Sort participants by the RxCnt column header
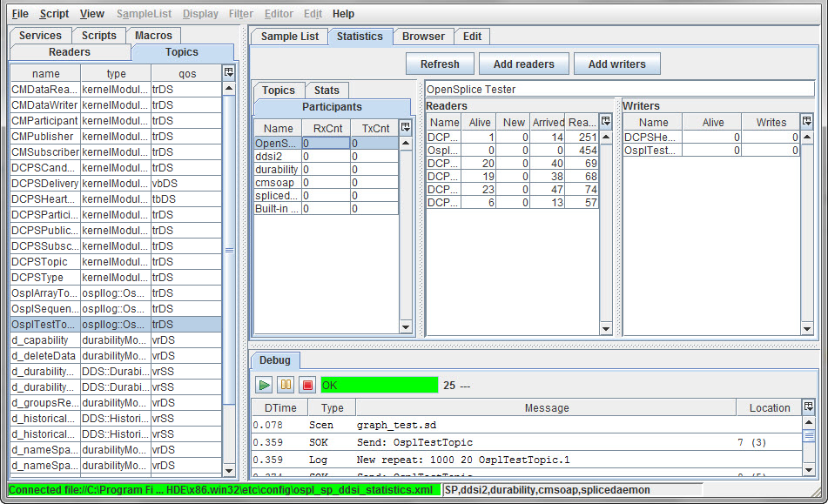828x504 pixels. [327, 128]
